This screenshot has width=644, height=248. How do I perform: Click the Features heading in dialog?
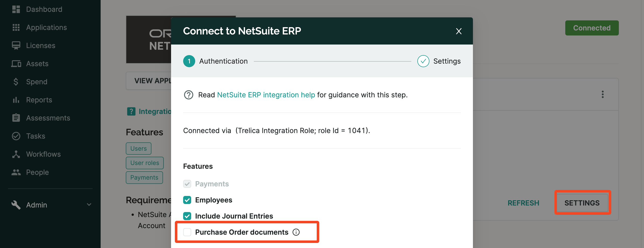[198, 166]
